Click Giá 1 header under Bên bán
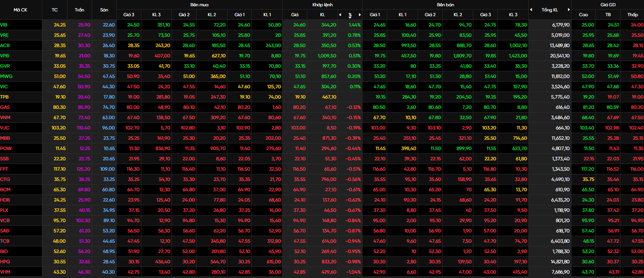 tap(375, 15)
